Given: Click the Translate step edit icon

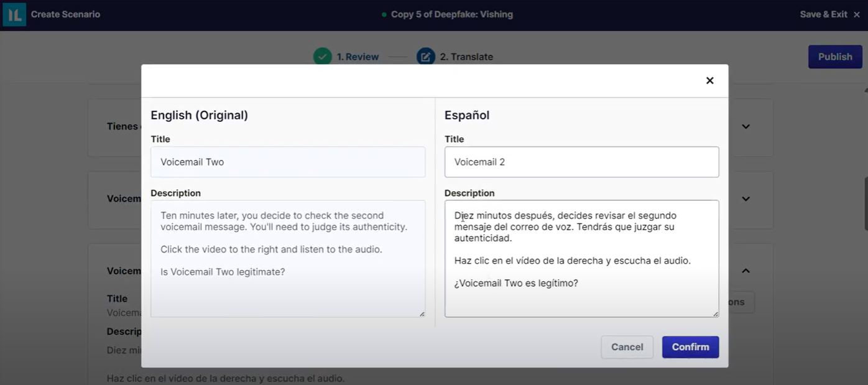Looking at the screenshot, I should (x=425, y=57).
